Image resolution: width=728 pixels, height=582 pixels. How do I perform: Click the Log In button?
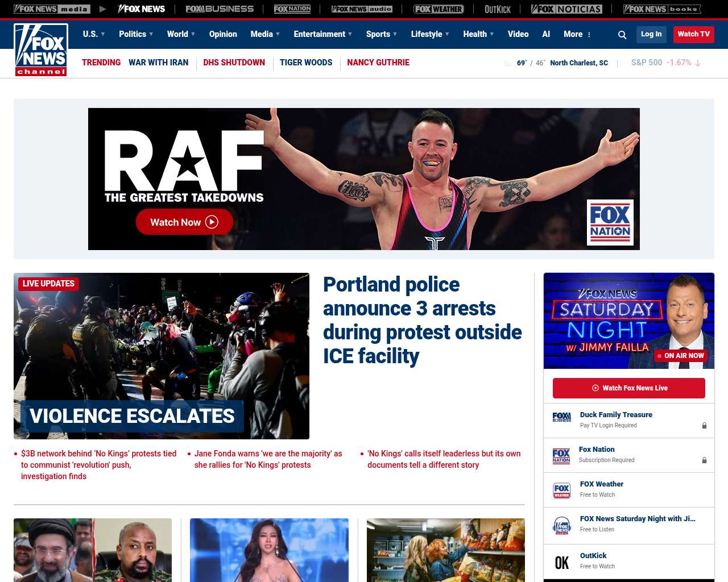tap(651, 34)
